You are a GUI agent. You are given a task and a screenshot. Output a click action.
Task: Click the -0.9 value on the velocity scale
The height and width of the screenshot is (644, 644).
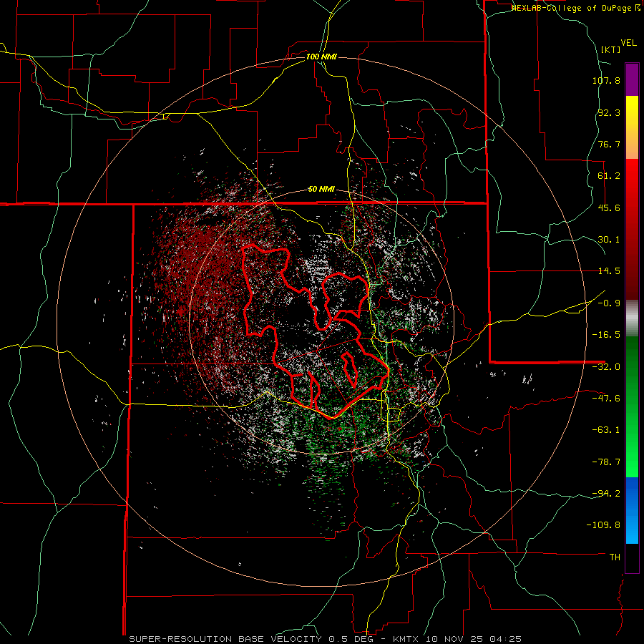click(x=609, y=303)
